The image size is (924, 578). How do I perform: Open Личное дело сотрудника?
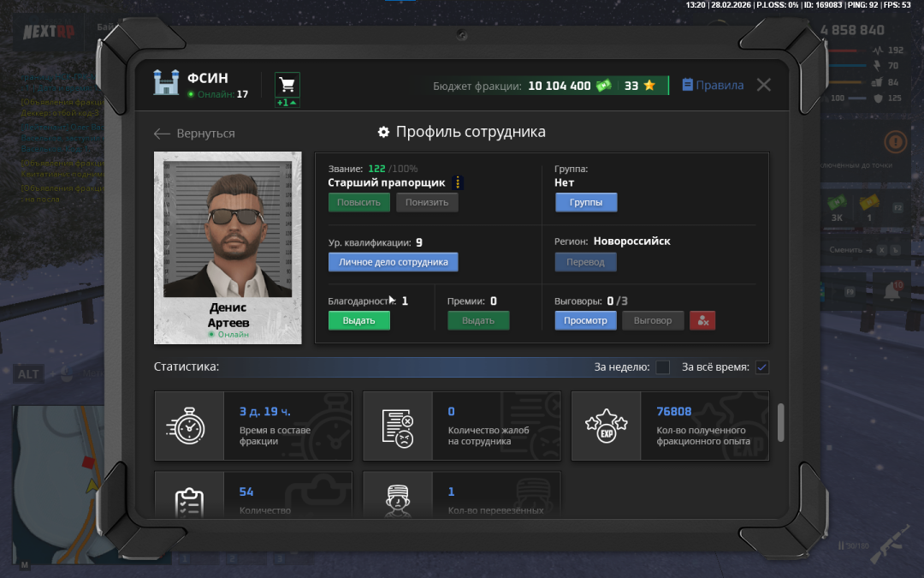[x=394, y=262]
